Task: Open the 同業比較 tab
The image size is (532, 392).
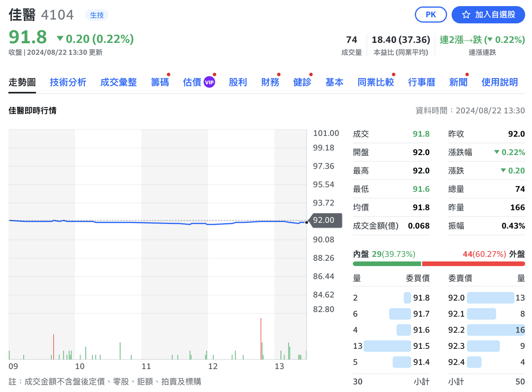Action: point(376,82)
